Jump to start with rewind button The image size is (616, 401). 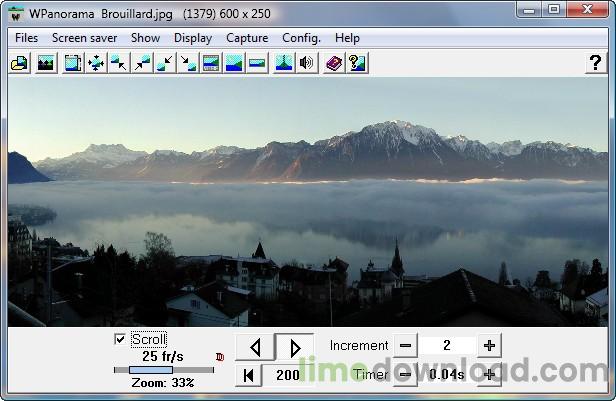click(x=248, y=375)
